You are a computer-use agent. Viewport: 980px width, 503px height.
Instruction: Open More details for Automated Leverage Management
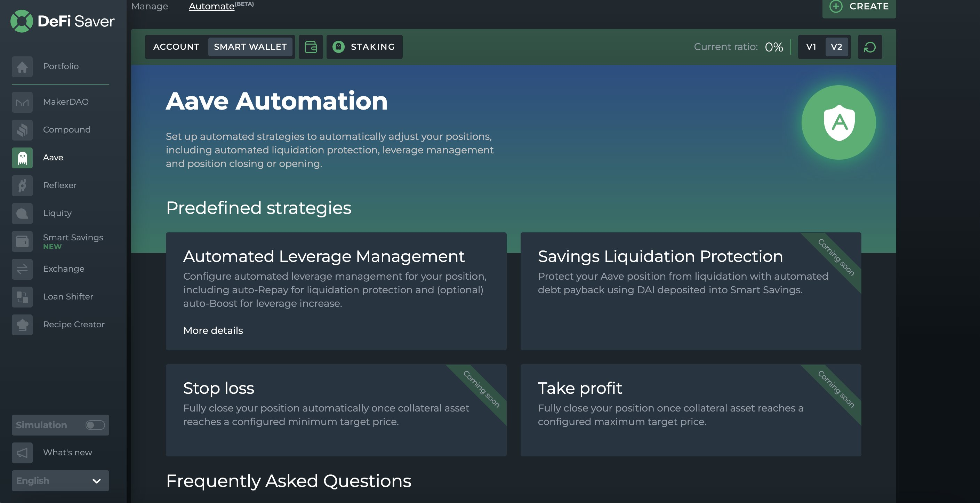point(212,330)
